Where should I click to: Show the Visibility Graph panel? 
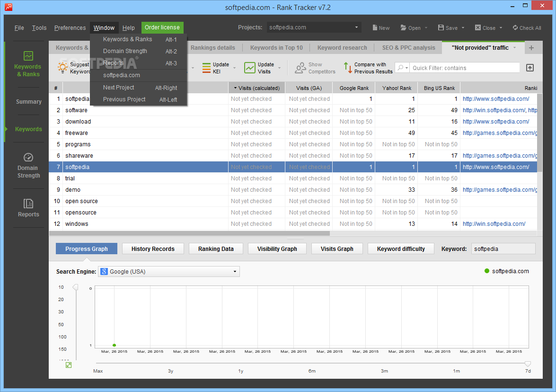tap(277, 249)
